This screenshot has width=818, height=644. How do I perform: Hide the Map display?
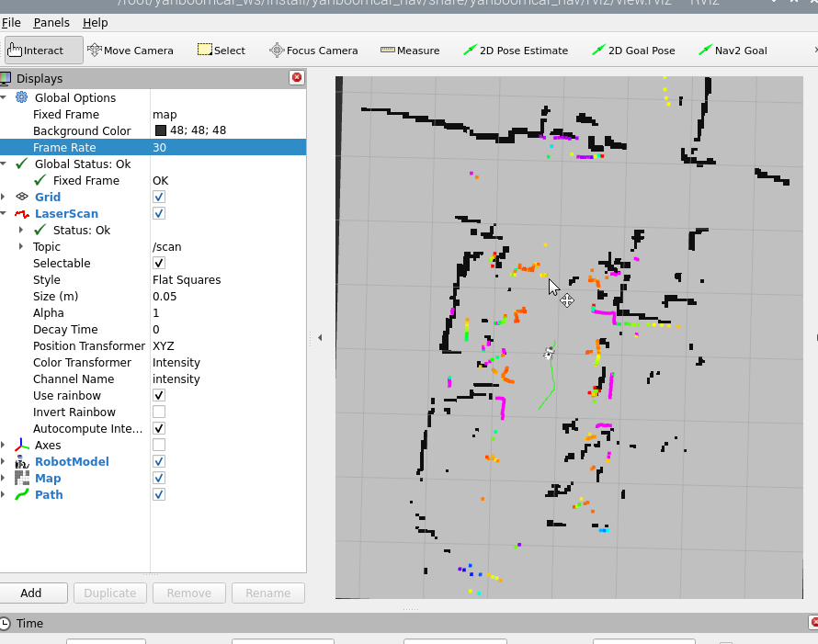coord(159,478)
